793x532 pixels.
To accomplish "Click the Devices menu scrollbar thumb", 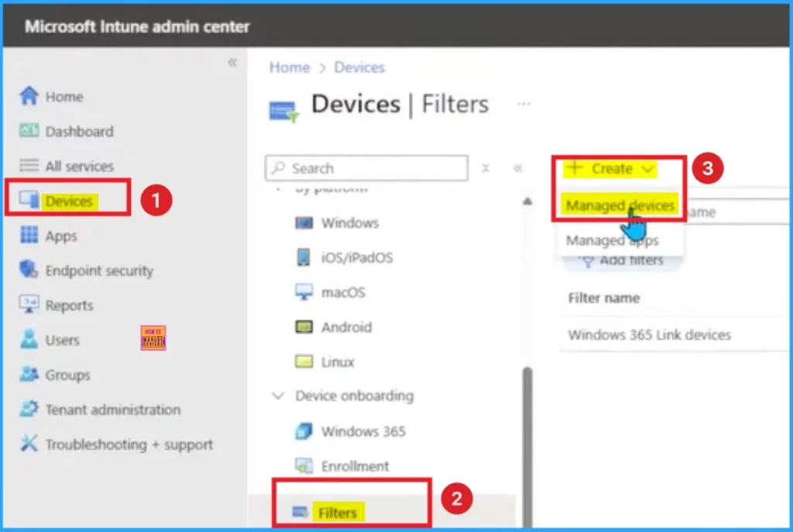I will 527,445.
